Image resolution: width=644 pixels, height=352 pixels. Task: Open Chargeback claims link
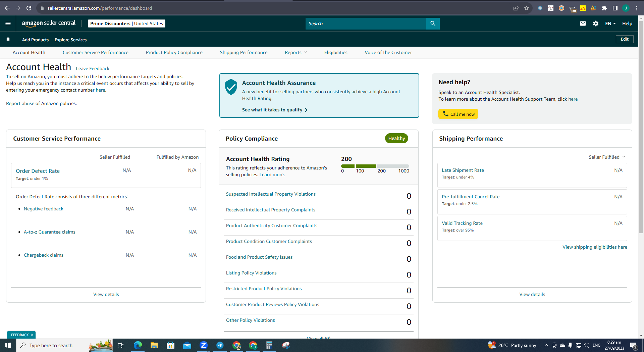[x=44, y=255]
